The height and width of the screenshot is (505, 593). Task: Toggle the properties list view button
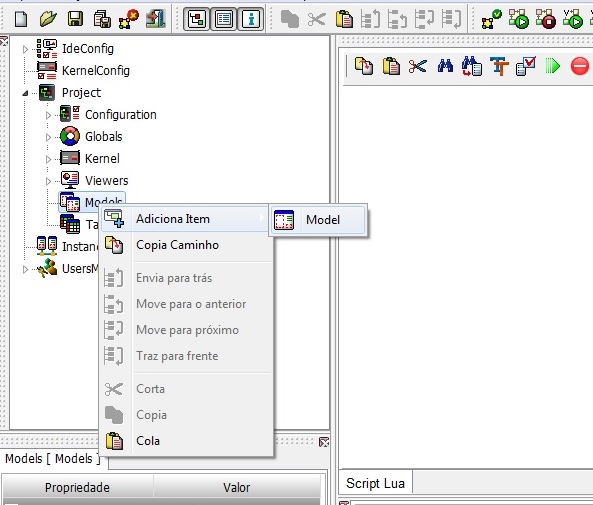(224, 19)
